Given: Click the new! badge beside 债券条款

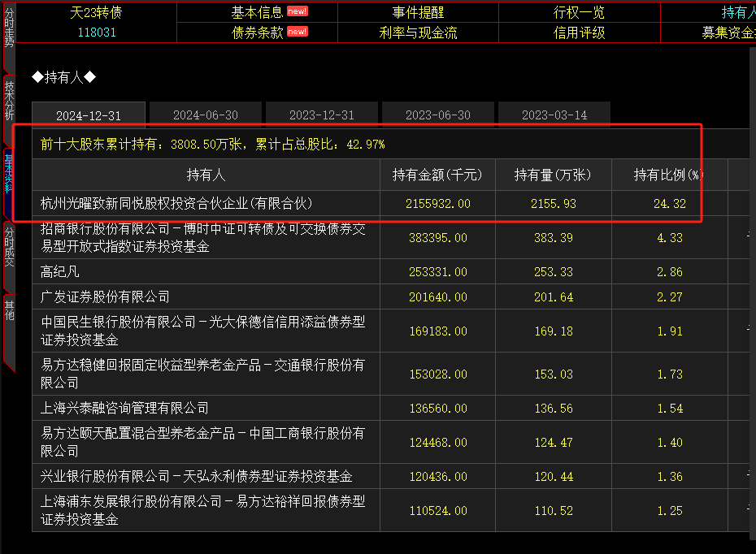Looking at the screenshot, I should (x=298, y=32).
